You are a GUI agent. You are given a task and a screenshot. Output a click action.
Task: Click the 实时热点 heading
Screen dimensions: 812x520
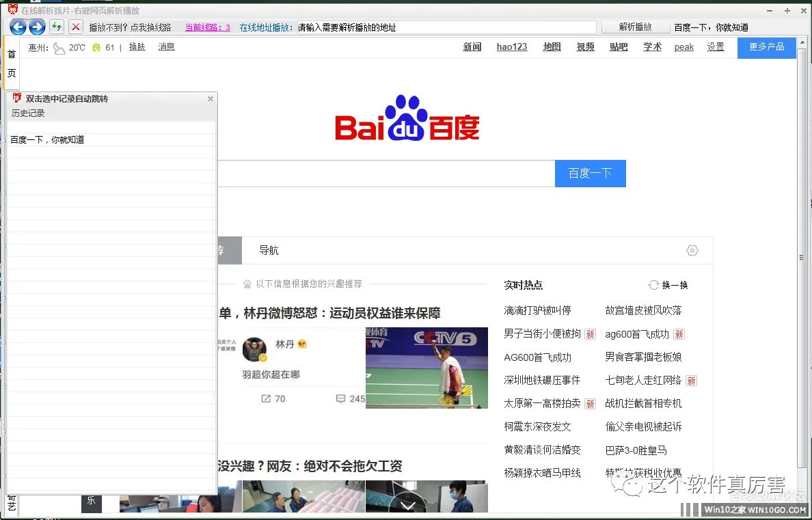[x=523, y=286]
